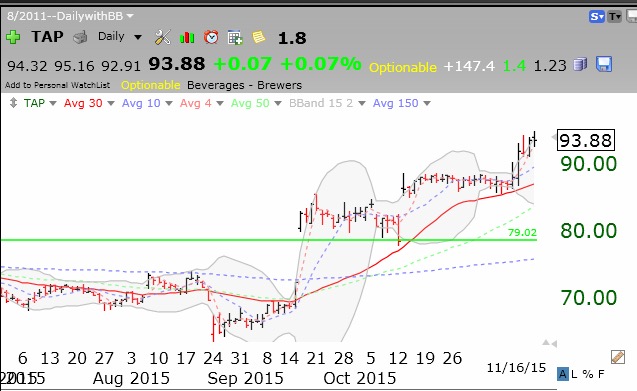Click the 1.23 value in header
The width and height of the screenshot is (637, 391).
pyautogui.click(x=550, y=66)
